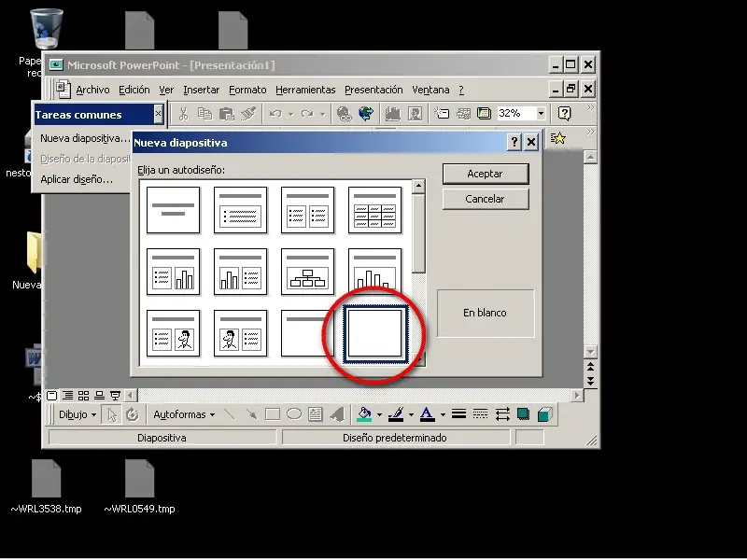Image resolution: width=747 pixels, height=560 pixels.
Task: Open the Web toolbar globe icon
Action: tap(366, 113)
